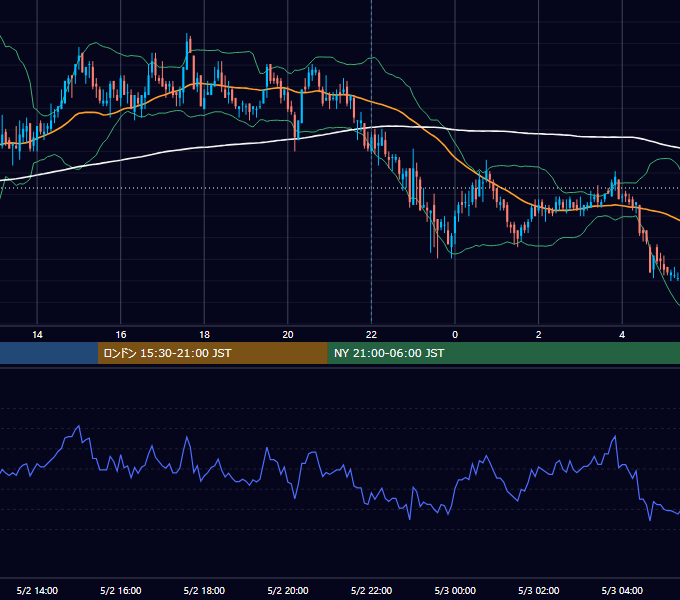Click the hour label 16 on the time axis
The height and width of the screenshot is (600, 680).
tap(121, 335)
